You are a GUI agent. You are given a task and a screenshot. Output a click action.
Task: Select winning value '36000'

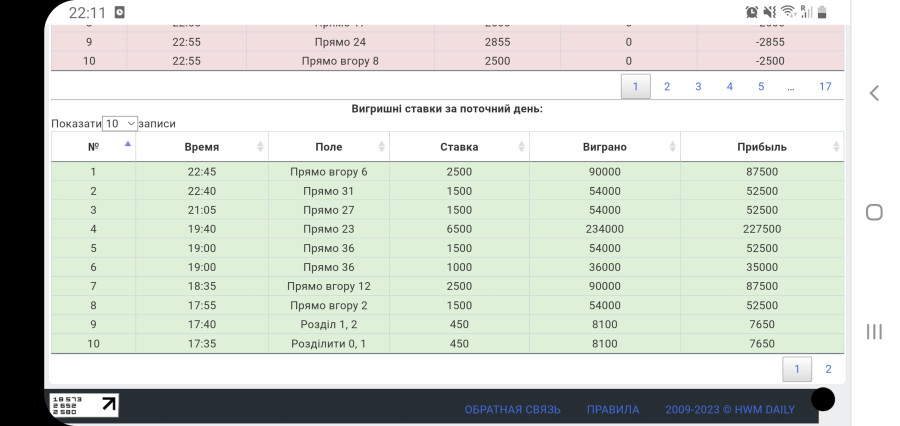(604, 267)
